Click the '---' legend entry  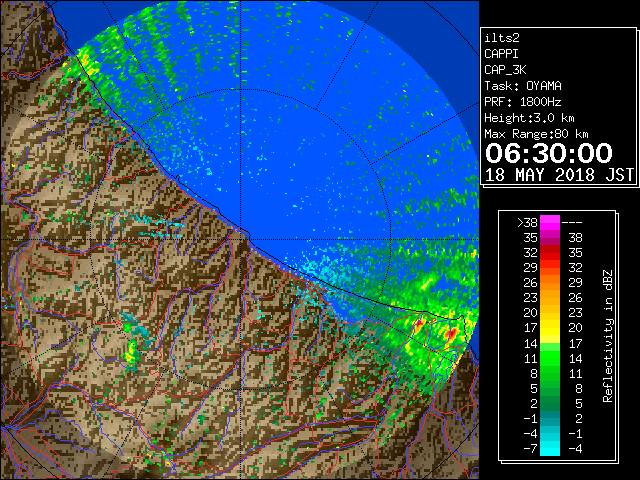pyautogui.click(x=572, y=223)
